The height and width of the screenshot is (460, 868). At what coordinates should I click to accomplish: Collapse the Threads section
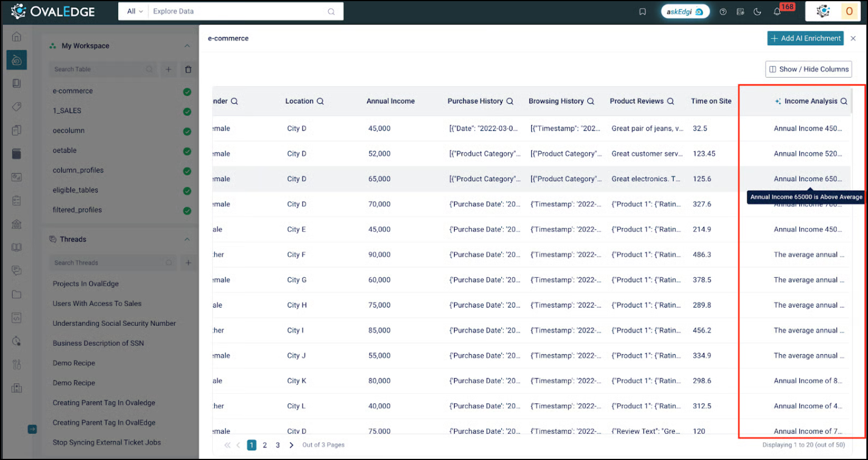click(x=187, y=239)
